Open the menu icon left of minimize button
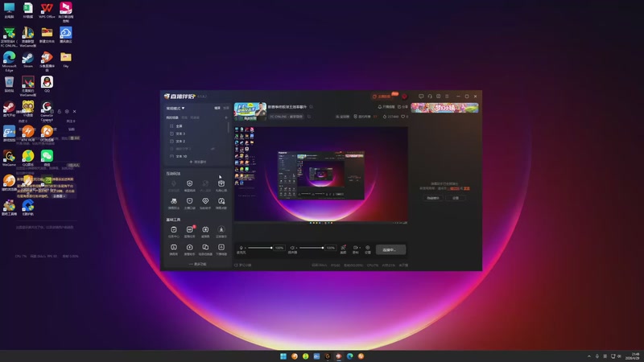Screen dimensions: 644x362 coord(447,97)
